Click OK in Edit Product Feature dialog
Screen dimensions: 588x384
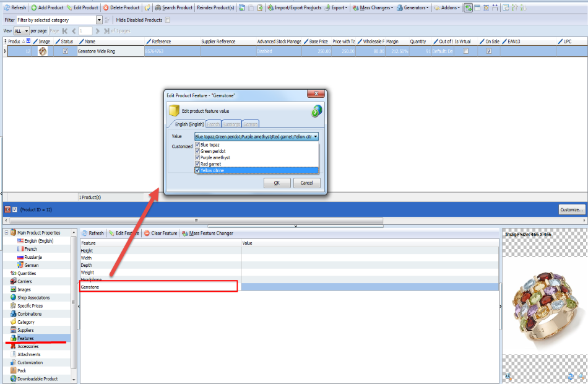point(277,183)
